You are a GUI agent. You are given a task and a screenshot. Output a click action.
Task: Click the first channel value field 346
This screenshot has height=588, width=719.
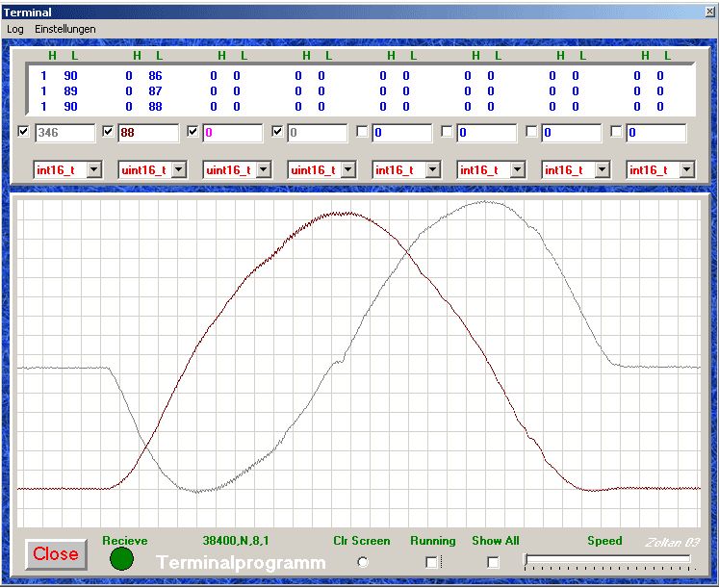pos(65,133)
